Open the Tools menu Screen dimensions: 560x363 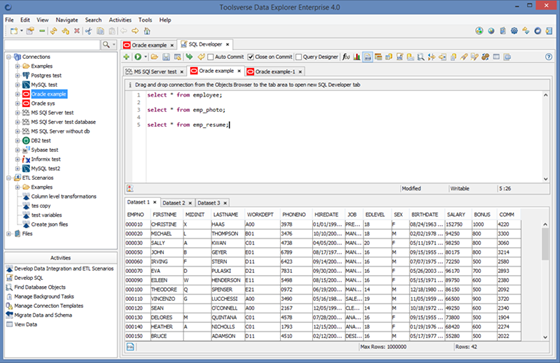tap(145, 20)
